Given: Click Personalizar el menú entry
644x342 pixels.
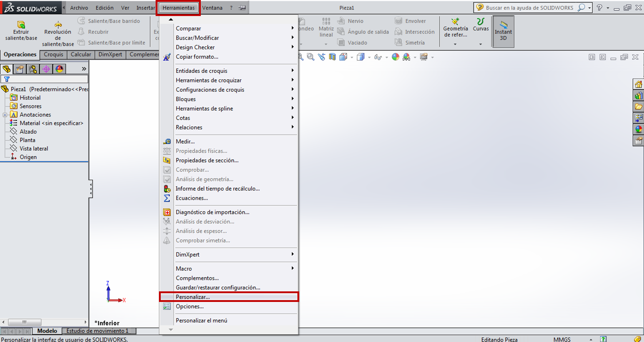Looking at the screenshot, I should (x=229, y=321).
